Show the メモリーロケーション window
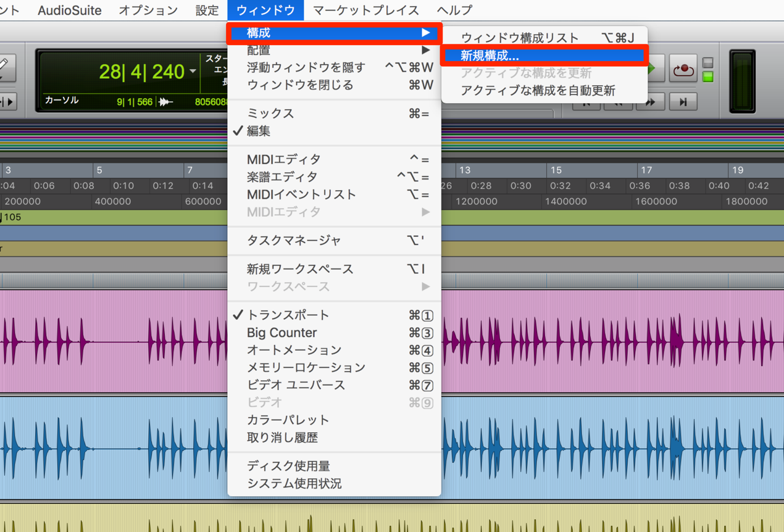Viewport: 784px width, 532px height. (x=334, y=367)
